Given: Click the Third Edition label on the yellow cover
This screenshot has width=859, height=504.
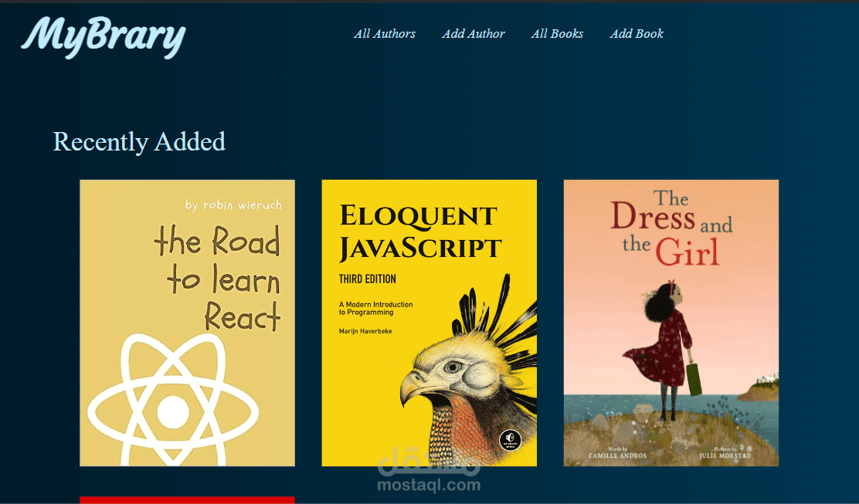Looking at the screenshot, I should click(x=367, y=279).
